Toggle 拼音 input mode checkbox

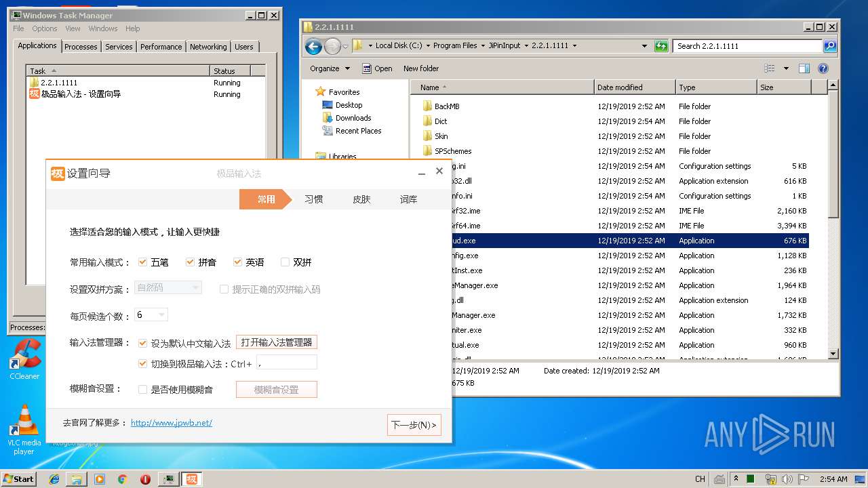pyautogui.click(x=190, y=262)
